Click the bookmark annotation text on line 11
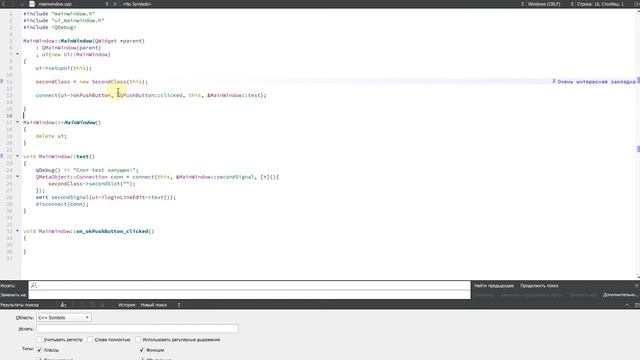The image size is (640, 360). coord(596,82)
